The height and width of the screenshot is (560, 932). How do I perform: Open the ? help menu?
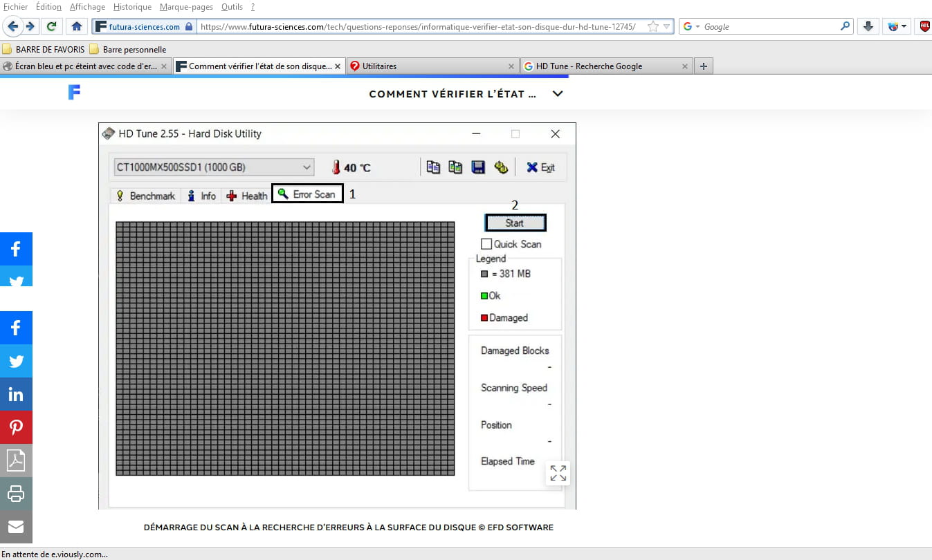253,7
